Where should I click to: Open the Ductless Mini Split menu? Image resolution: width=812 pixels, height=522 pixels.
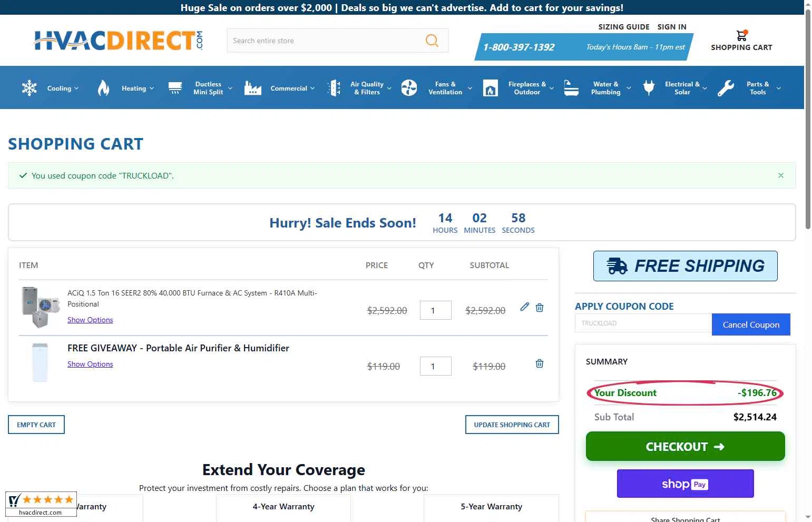click(208, 88)
